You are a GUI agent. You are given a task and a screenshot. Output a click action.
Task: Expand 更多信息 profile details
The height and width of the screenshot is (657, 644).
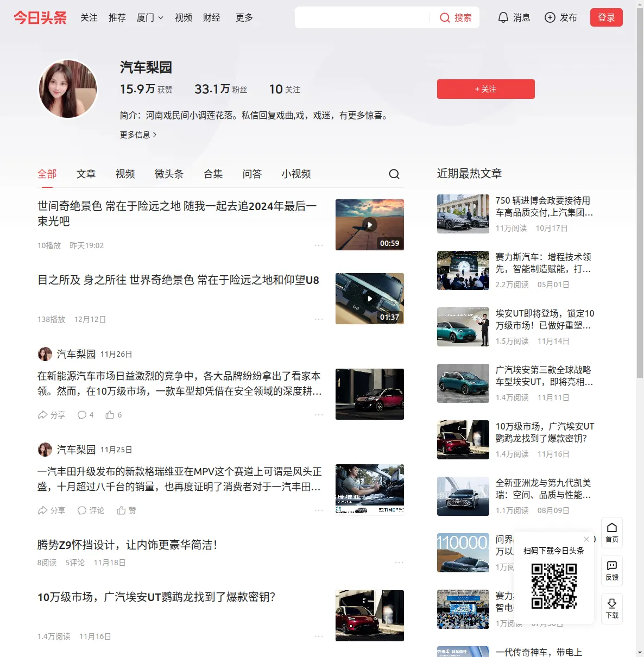138,135
